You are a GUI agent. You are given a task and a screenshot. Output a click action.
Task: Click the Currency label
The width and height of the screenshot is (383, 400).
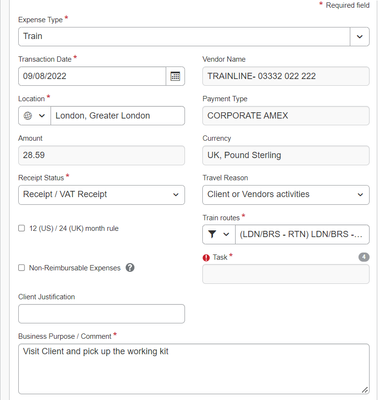[217, 138]
